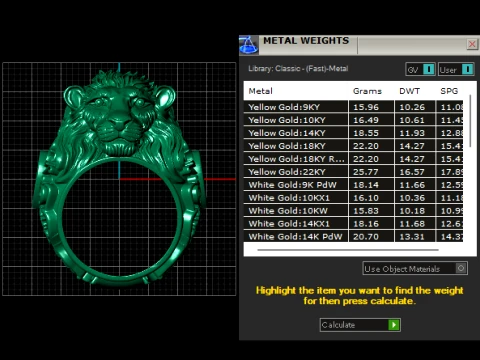The height and width of the screenshot is (360, 480).
Task: Select the SPG column header
Action: 449,91
